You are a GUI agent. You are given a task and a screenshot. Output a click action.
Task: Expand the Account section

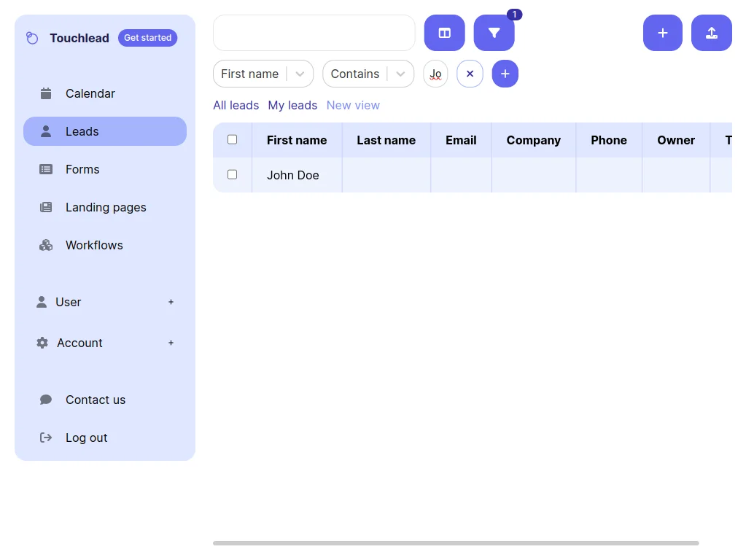coord(171,343)
